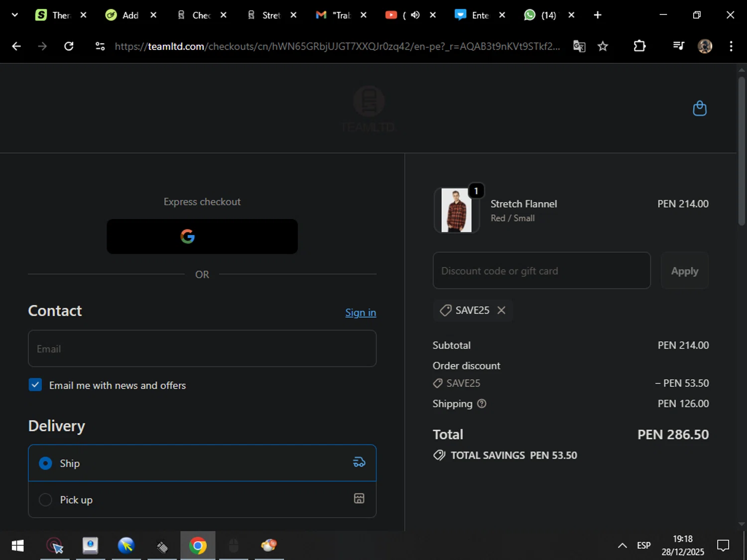Bookmark this page with the star
The width and height of the screenshot is (747, 560).
pyautogui.click(x=603, y=46)
